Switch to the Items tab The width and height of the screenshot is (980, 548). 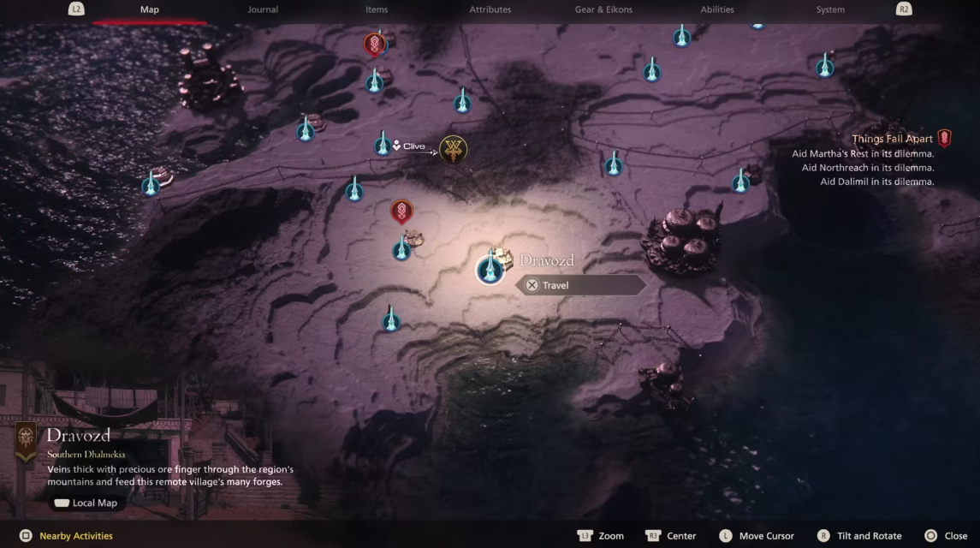pyautogui.click(x=377, y=9)
